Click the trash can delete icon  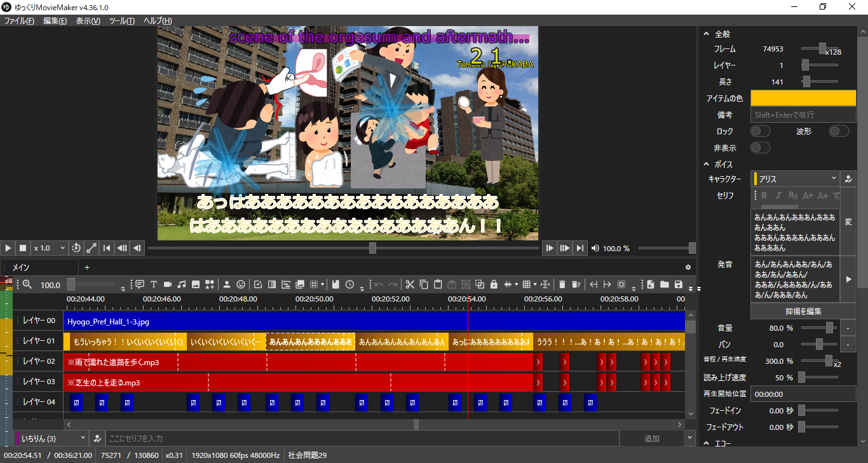point(562,284)
